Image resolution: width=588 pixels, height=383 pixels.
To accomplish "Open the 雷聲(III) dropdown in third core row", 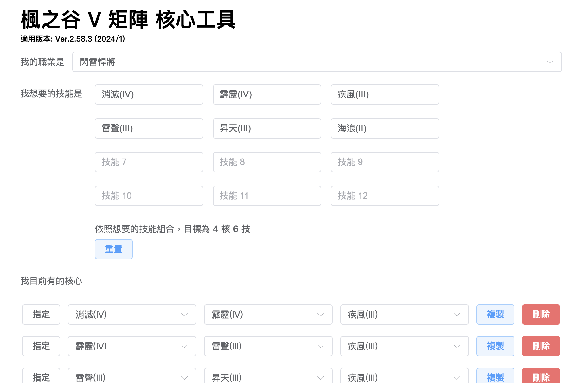I will (132, 376).
